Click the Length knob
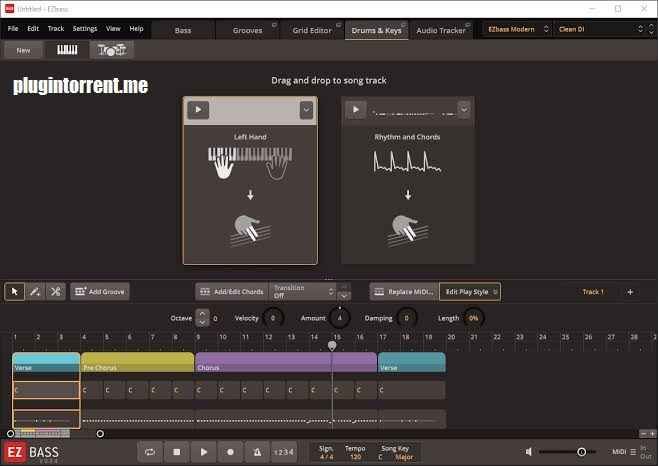 pos(473,318)
